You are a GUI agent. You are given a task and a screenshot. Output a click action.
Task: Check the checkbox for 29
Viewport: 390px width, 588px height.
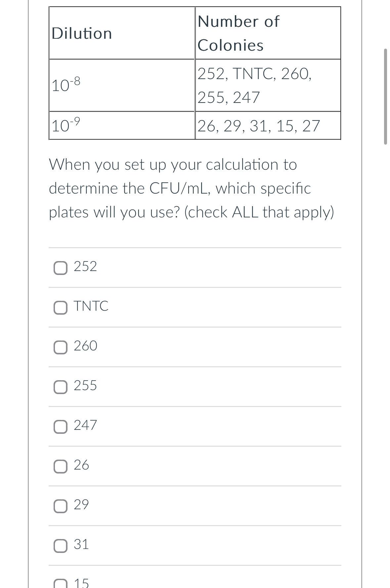(60, 506)
